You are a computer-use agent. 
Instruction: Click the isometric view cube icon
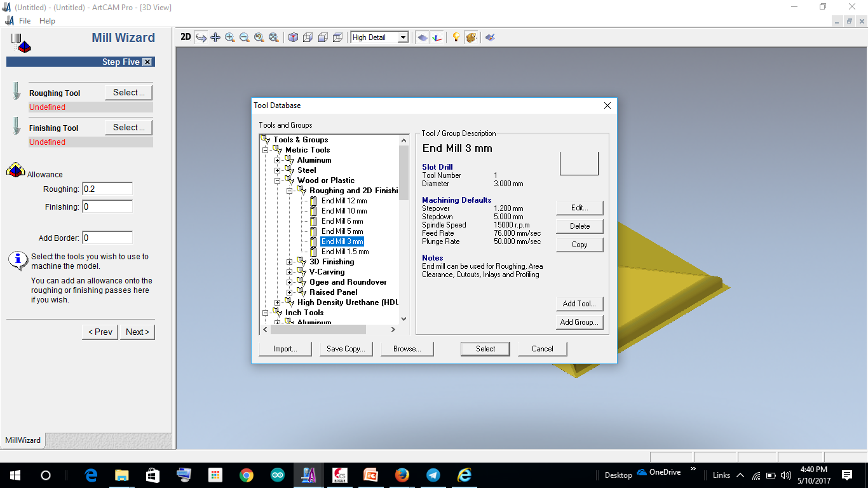pos(293,37)
